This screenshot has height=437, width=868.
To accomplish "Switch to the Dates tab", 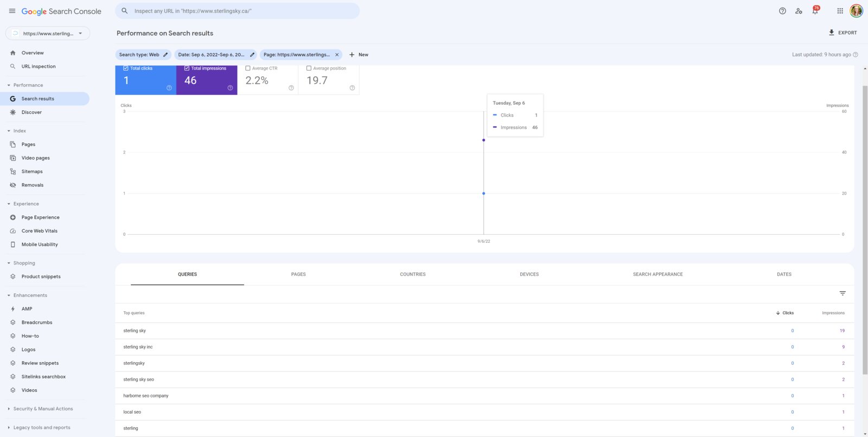I will 784,274.
